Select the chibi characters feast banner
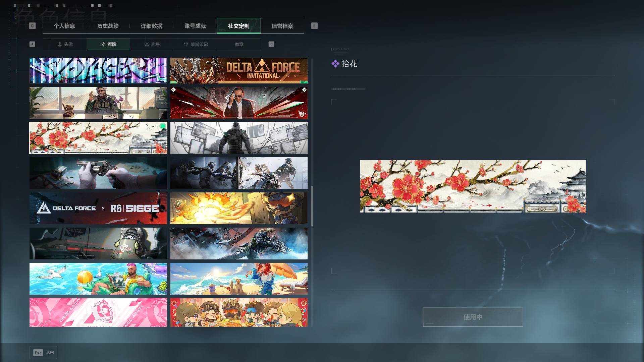Screen dimensions: 644x362 [239, 312]
